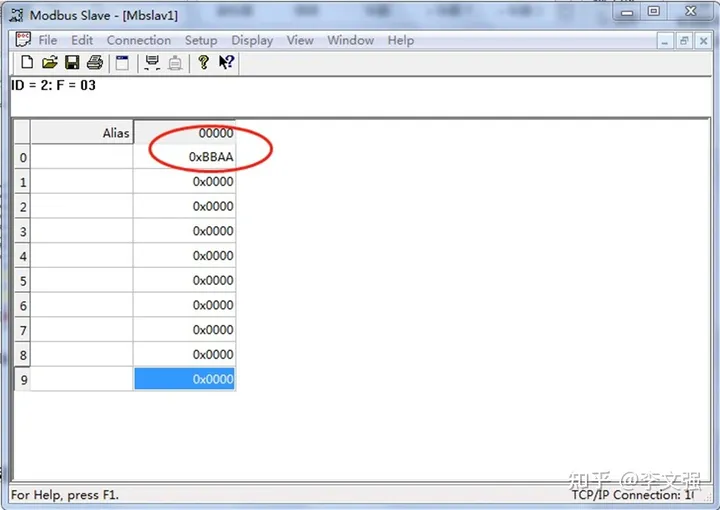Minimize the Modbus Slave main window
Screen dimensions: 720x510
point(627,11)
